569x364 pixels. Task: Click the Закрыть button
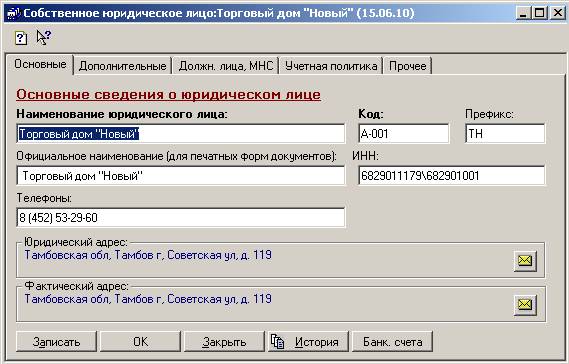[224, 341]
